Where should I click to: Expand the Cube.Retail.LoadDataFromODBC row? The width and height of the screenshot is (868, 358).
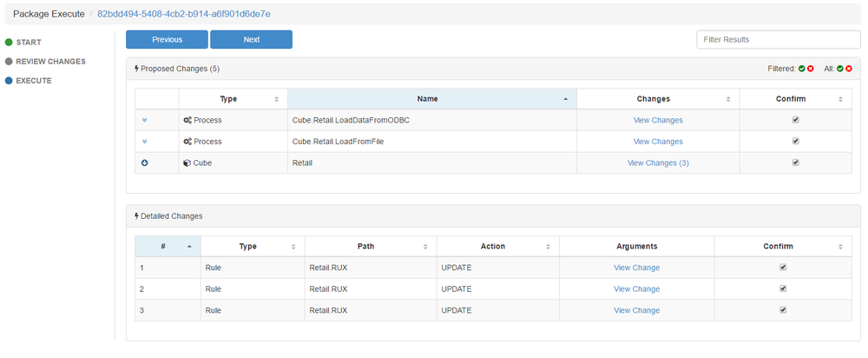click(x=145, y=120)
